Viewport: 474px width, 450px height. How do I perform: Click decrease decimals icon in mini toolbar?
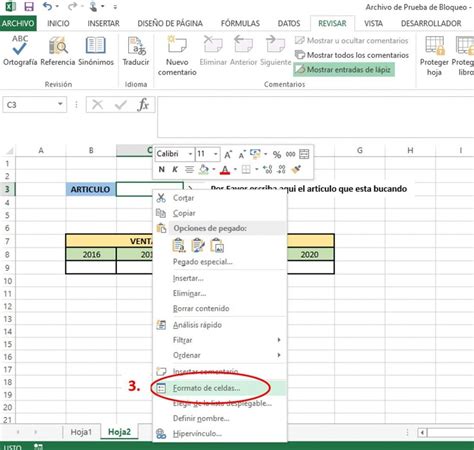pos(282,169)
